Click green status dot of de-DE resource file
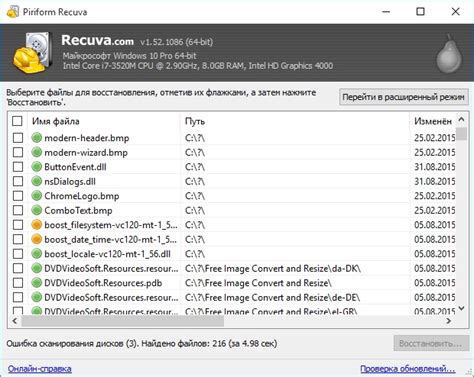This screenshot has width=474, height=377. (x=36, y=297)
